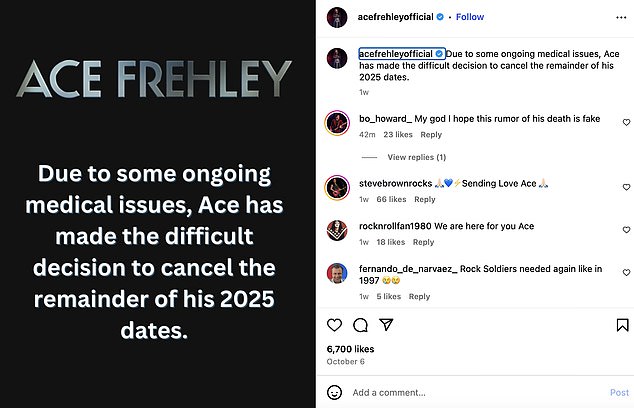Click Follow next to acefrehleyofficial
The image size is (634, 408).
tap(470, 17)
